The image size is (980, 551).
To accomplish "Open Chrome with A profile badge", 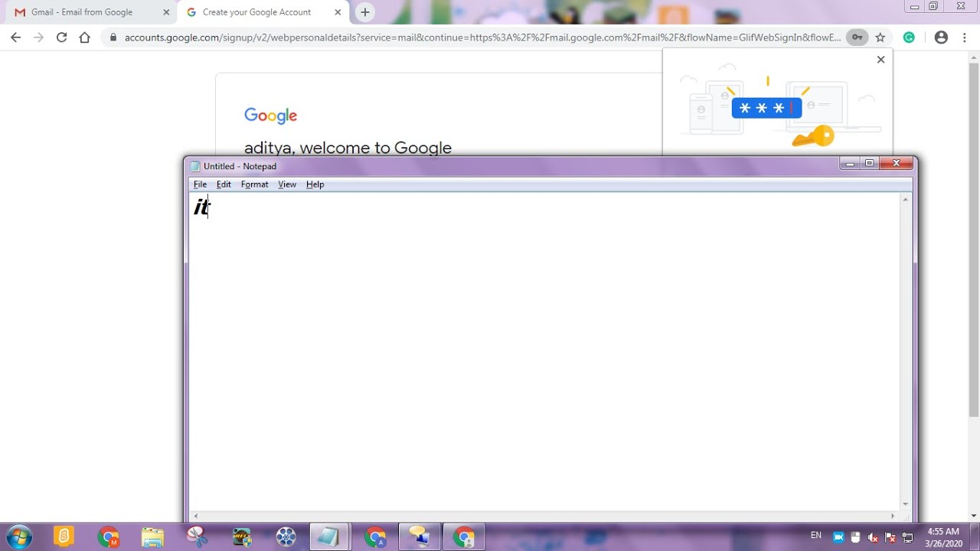I will tap(375, 536).
